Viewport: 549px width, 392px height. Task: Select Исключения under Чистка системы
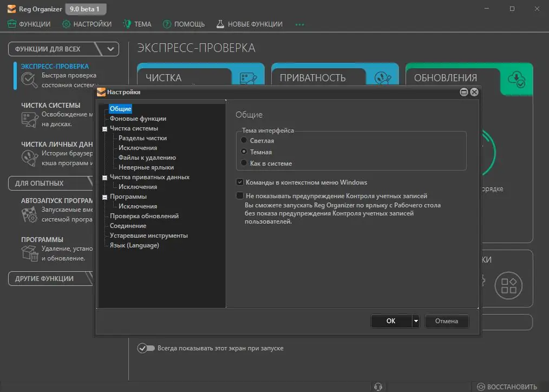[x=138, y=148]
